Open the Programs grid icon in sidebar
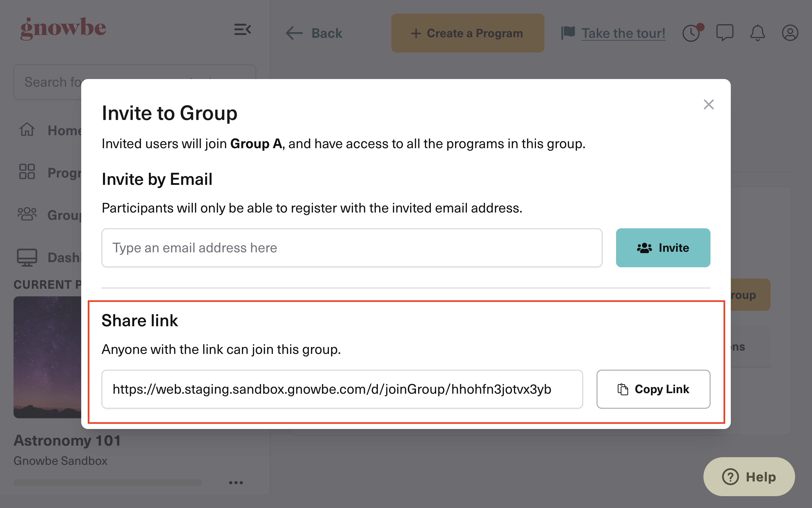 click(x=27, y=172)
